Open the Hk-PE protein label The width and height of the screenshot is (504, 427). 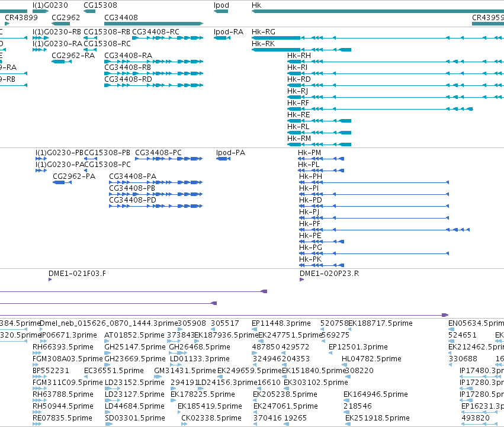[x=310, y=236]
